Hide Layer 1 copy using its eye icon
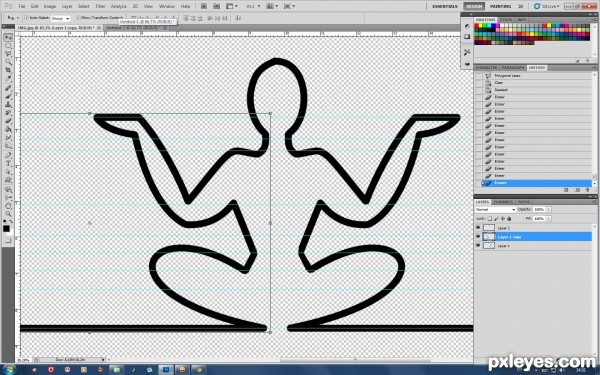Viewport: 600px width, 375px height. (x=478, y=236)
